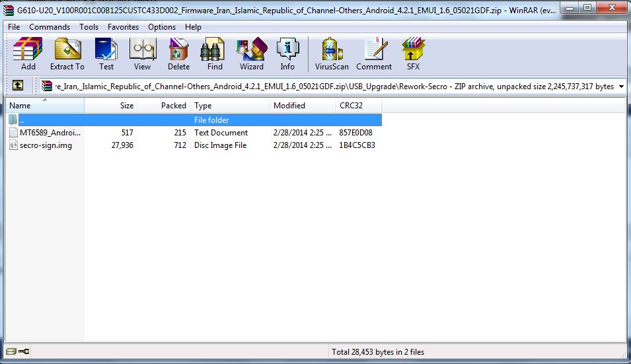The width and height of the screenshot is (631, 364).
Task: Click the WinRAR archive icon in address bar
Action: [47, 86]
